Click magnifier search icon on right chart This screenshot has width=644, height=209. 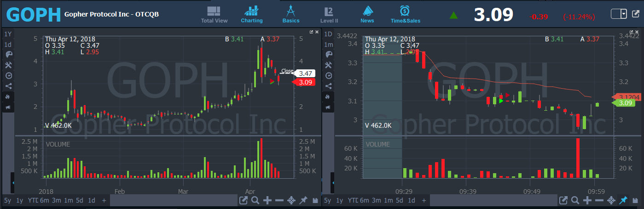click(x=575, y=201)
